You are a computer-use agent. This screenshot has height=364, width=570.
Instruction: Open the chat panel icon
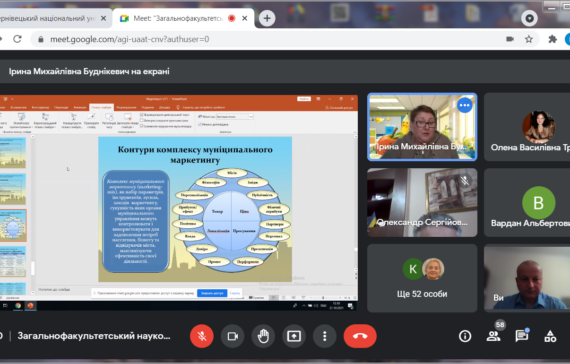(x=522, y=336)
